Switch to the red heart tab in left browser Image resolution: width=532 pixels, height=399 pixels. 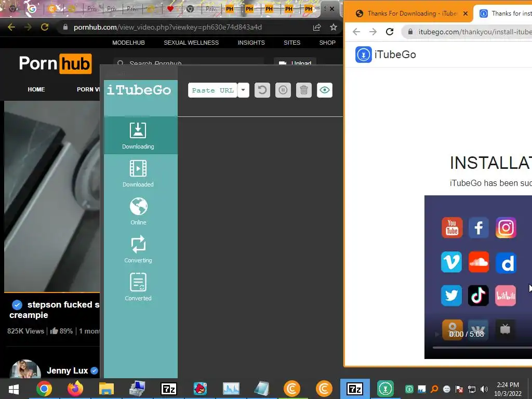[170, 9]
